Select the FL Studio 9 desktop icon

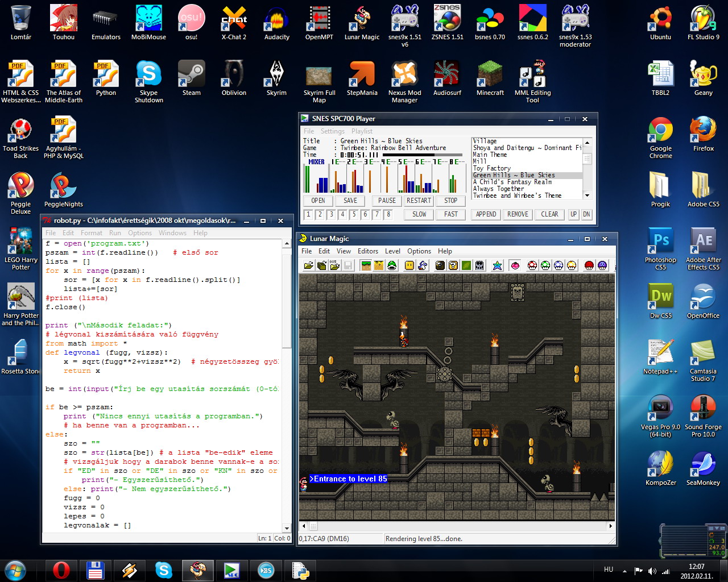tap(703, 23)
